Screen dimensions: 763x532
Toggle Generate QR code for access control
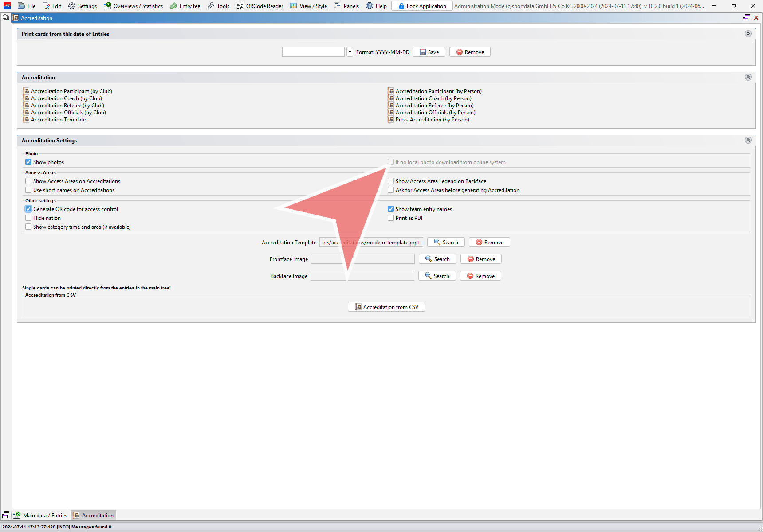tap(29, 209)
